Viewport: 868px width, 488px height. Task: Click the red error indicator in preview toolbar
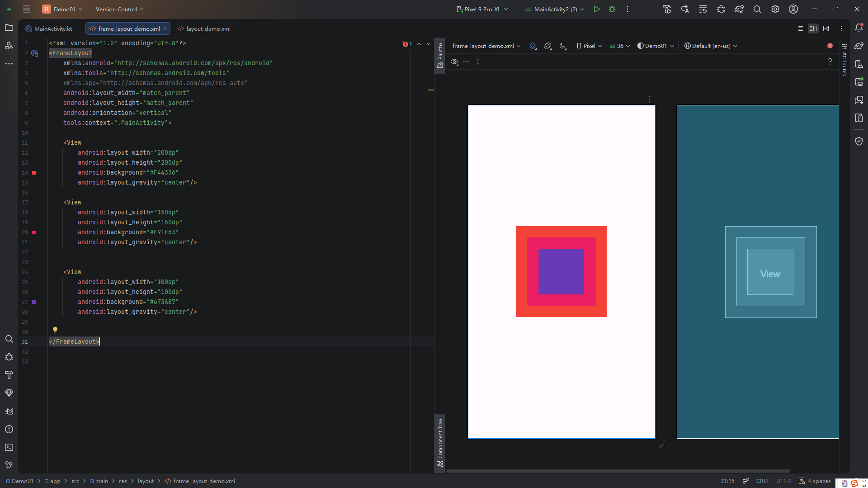coord(830,46)
